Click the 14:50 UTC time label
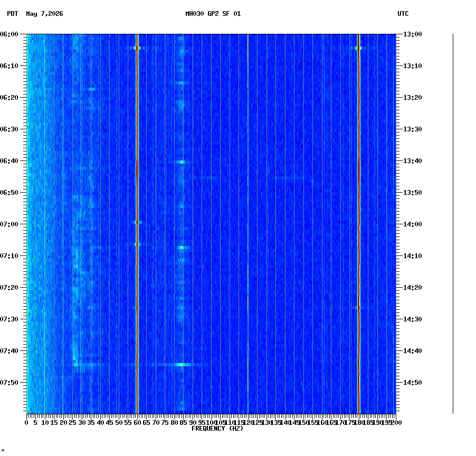 click(413, 383)
